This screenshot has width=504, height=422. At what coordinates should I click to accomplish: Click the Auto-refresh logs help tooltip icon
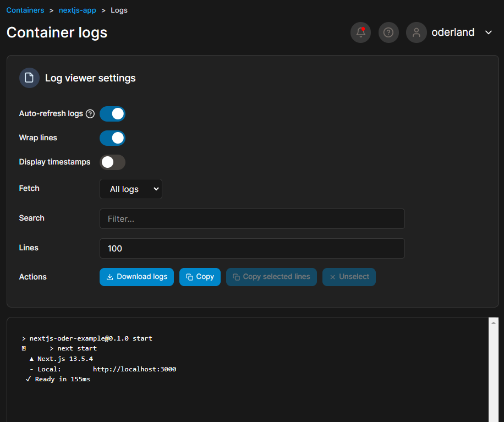90,114
